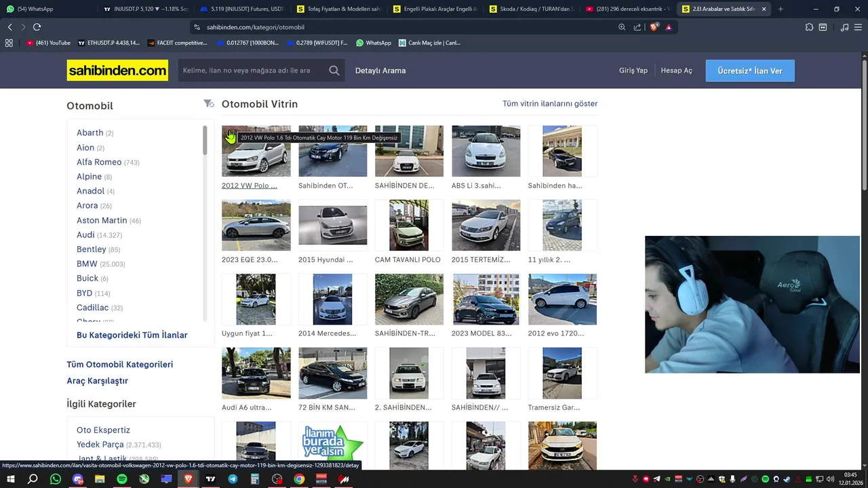The image size is (868, 488).
Task: Open Windows taskbar search
Action: pyautogui.click(x=33, y=479)
